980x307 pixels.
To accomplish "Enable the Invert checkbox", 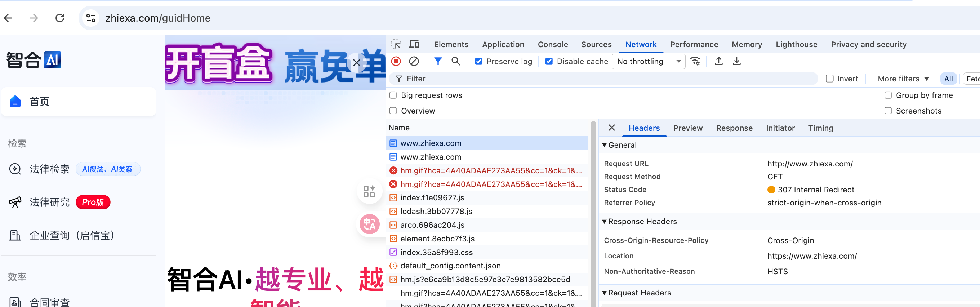I will coord(830,78).
